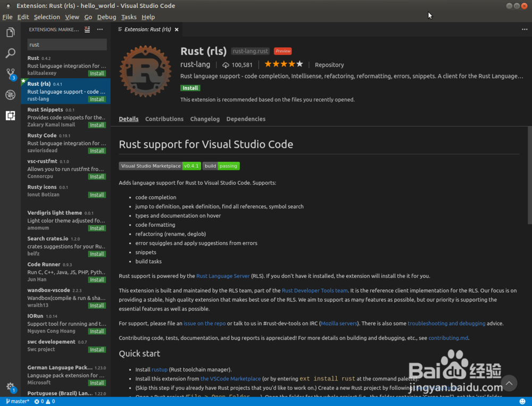The height and width of the screenshot is (406, 532).
Task: Install the IORun extension
Action: [x=97, y=332]
